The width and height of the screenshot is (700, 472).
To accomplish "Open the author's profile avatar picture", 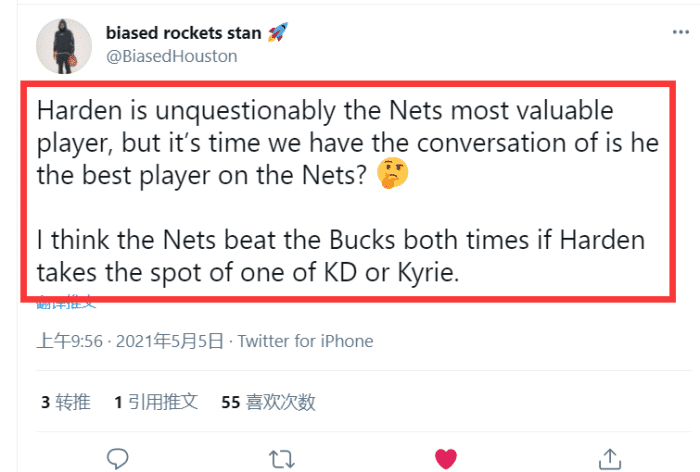I will pyautogui.click(x=67, y=45).
